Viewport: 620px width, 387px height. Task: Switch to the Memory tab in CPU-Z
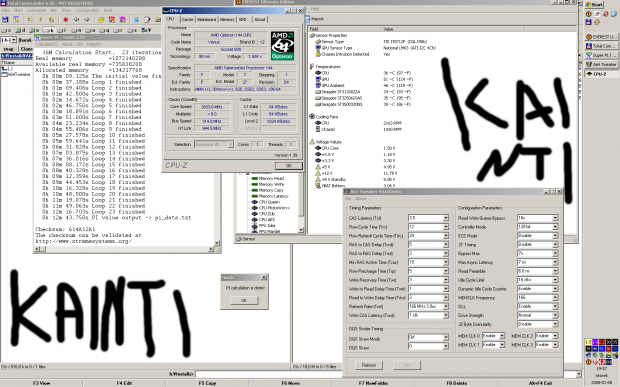point(227,19)
